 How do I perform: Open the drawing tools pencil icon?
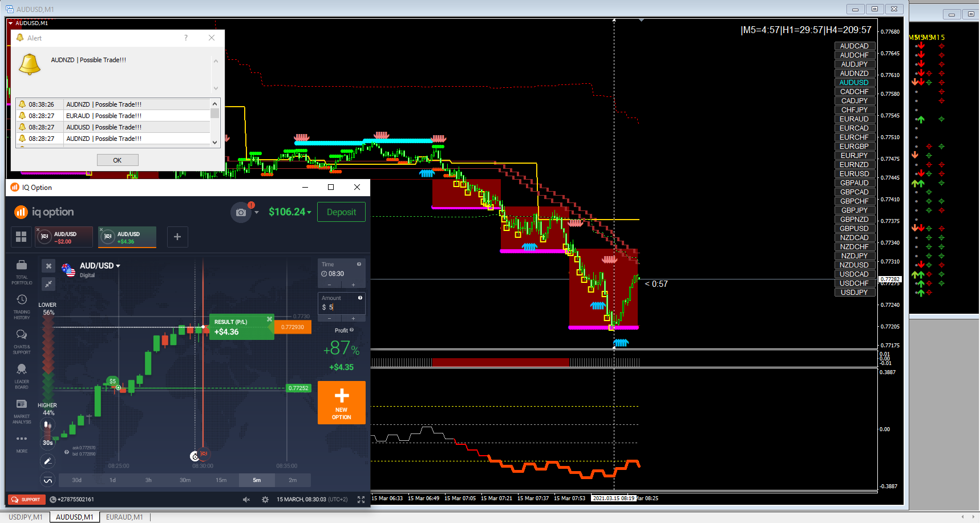(48, 461)
